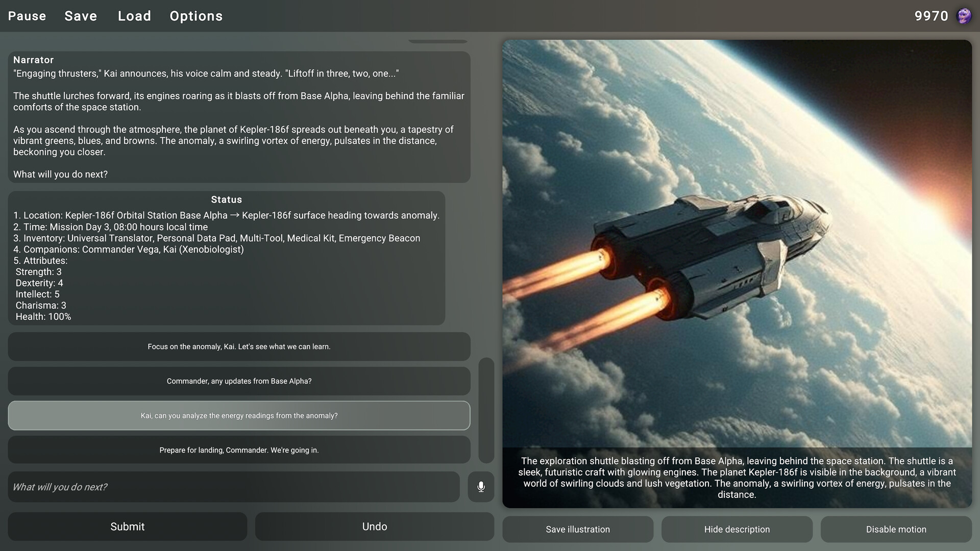This screenshot has height=551, width=980.
Task: Click the currency counter showing 9970
Action: 931,16
